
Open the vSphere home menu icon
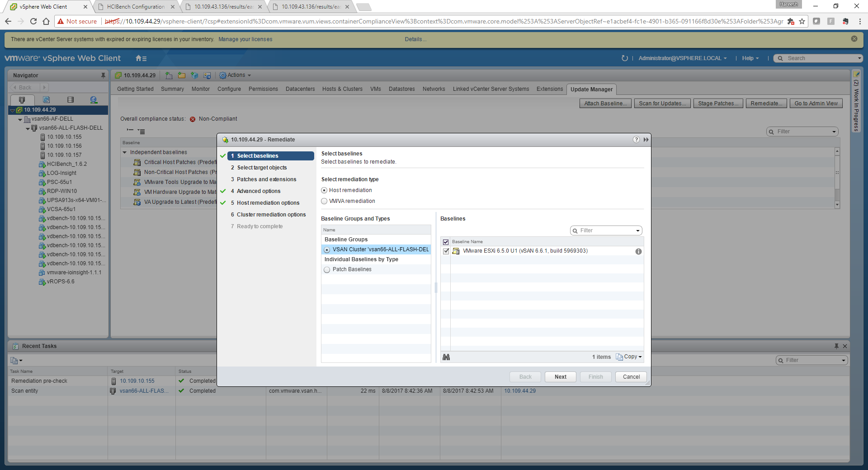[141, 58]
